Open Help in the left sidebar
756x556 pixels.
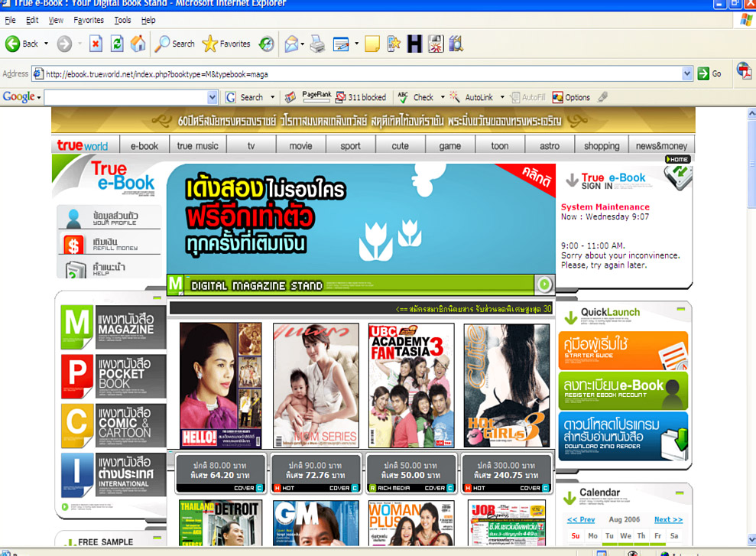click(x=109, y=268)
